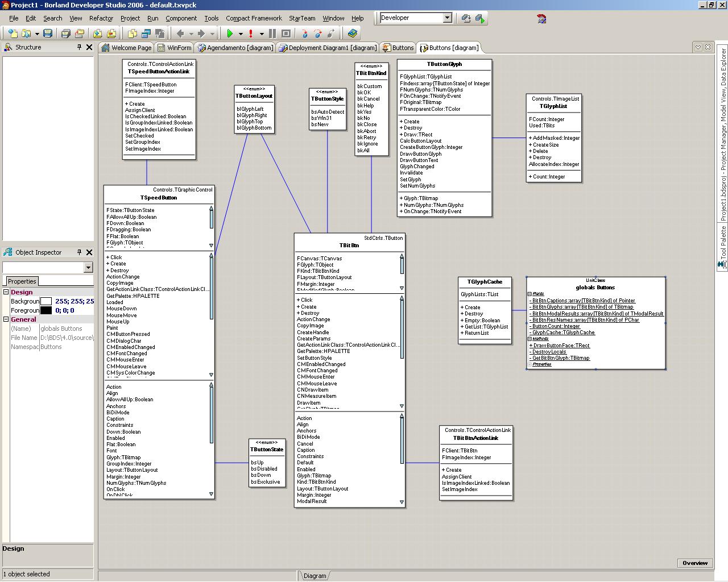
Task: Click the Back navigation arrow in toolbar
Action: tap(181, 34)
